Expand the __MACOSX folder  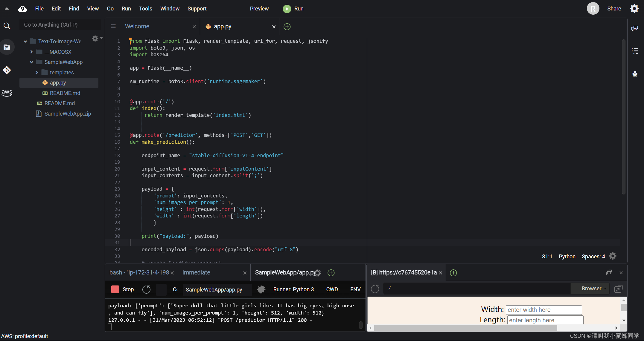[x=31, y=52]
